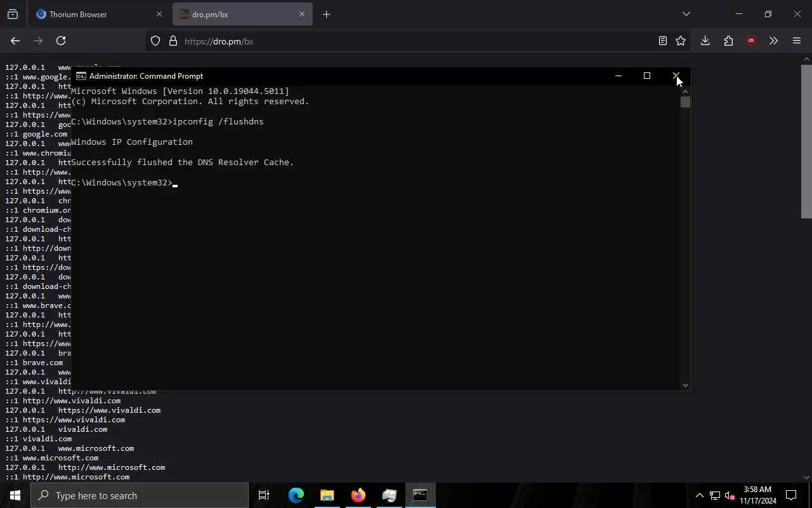Click browser page scrollbar down arrow

807,478
